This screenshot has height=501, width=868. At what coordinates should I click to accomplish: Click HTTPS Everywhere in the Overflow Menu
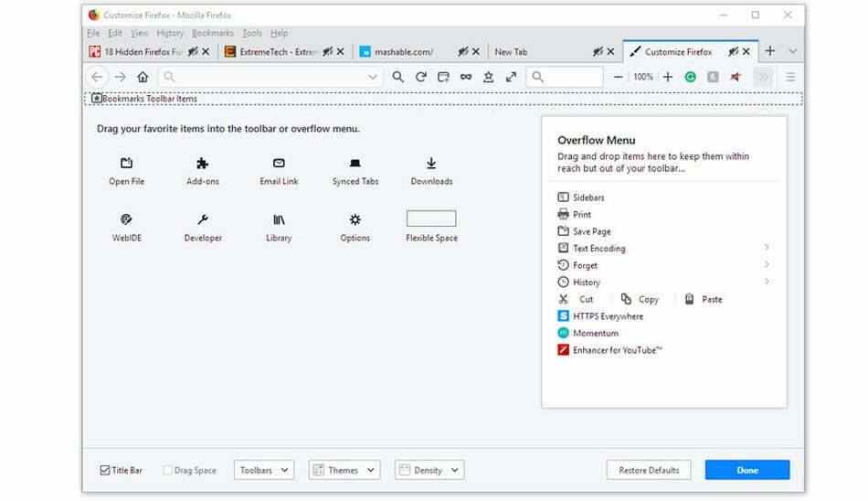(x=600, y=316)
